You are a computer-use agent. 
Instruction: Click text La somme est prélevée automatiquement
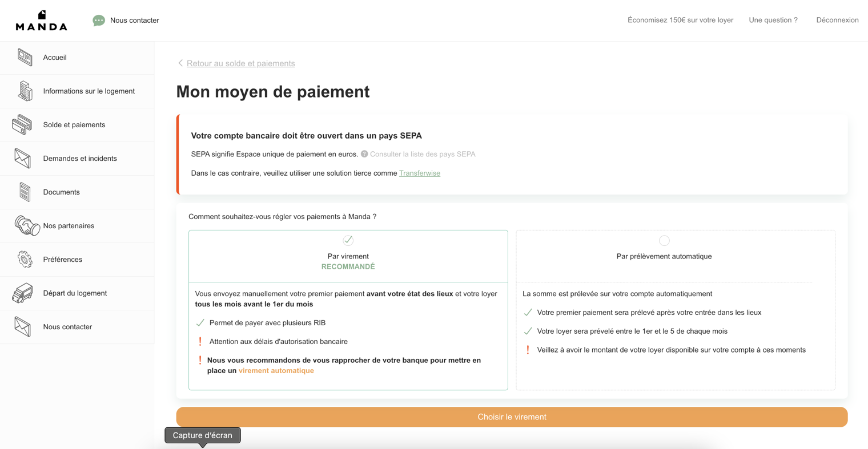[x=617, y=294]
